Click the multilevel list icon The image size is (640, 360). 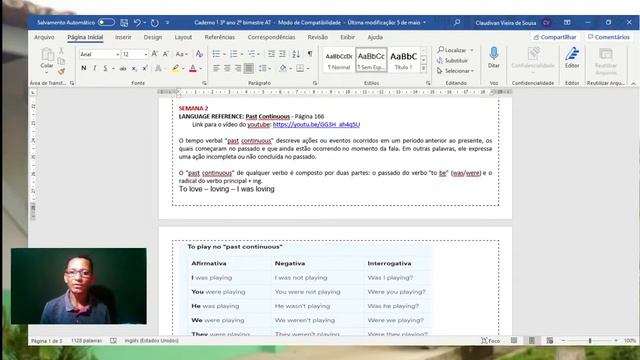click(x=252, y=54)
